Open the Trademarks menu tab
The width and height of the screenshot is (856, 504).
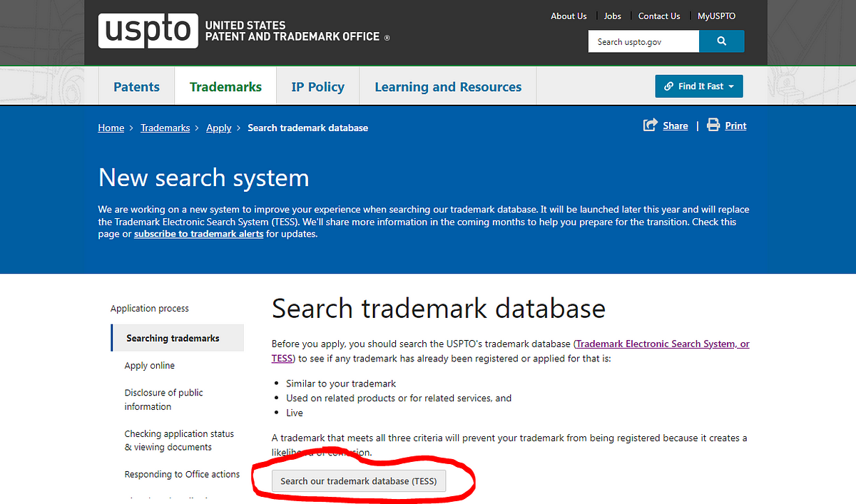pyautogui.click(x=225, y=87)
